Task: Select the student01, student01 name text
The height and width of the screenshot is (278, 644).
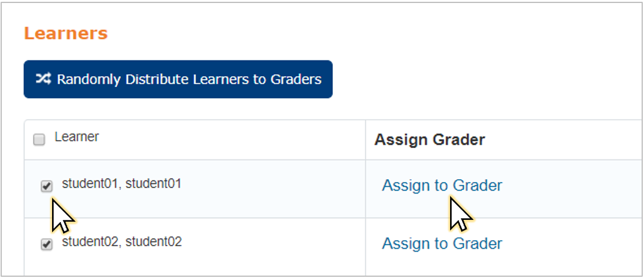Action: [121, 183]
